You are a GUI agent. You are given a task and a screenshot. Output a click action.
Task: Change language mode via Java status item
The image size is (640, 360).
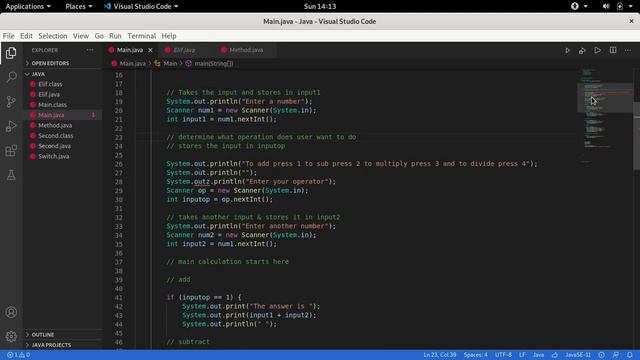(538, 355)
